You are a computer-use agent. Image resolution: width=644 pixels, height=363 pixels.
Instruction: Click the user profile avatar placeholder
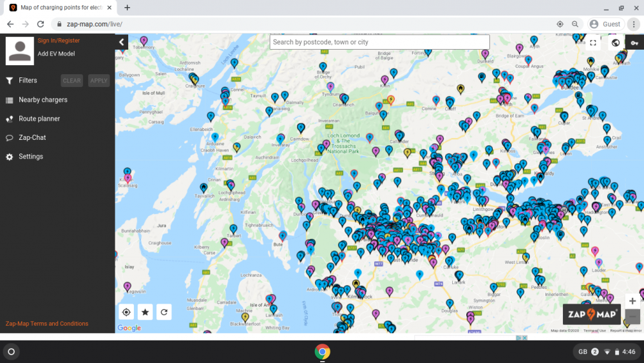pos(20,51)
